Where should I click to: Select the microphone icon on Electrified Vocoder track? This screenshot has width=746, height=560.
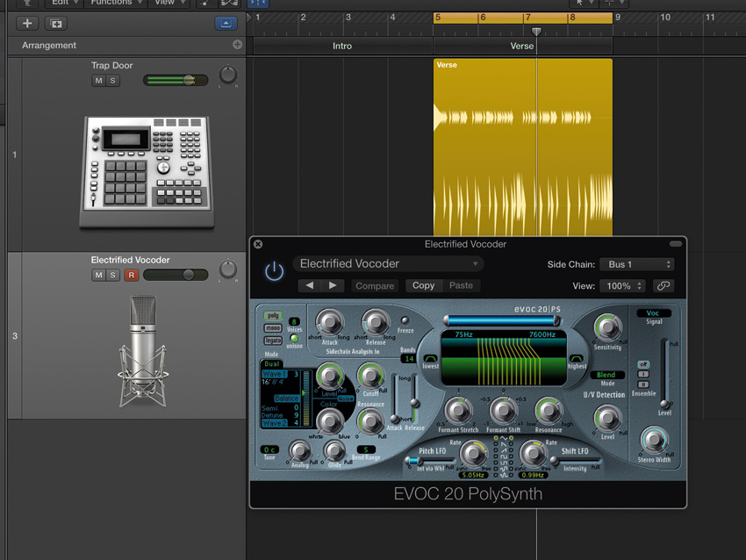coord(143,351)
